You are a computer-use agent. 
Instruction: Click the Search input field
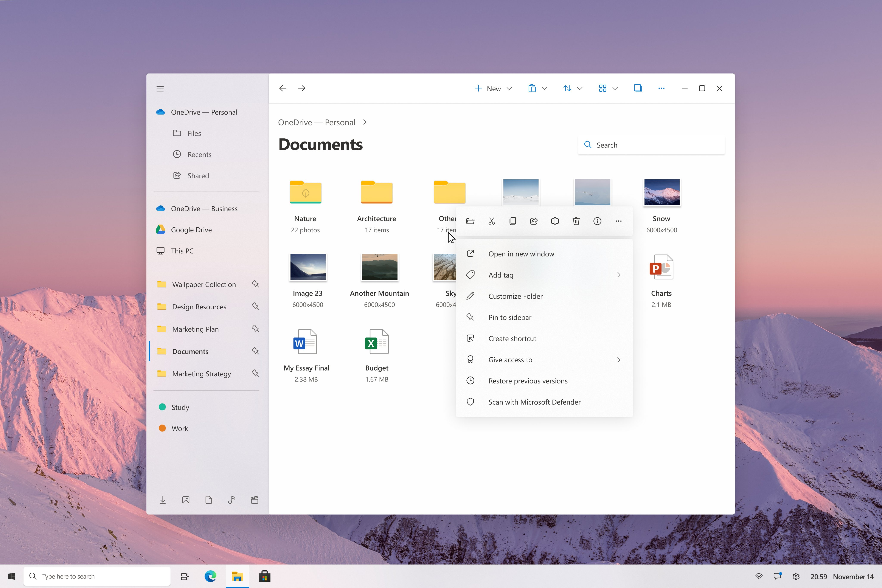pyautogui.click(x=650, y=144)
